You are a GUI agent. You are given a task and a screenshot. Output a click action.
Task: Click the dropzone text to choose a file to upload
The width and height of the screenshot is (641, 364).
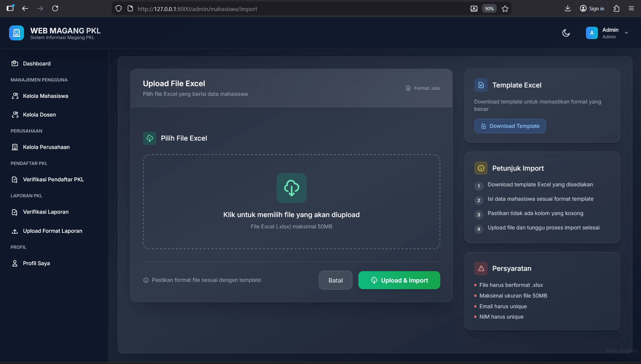point(291,215)
